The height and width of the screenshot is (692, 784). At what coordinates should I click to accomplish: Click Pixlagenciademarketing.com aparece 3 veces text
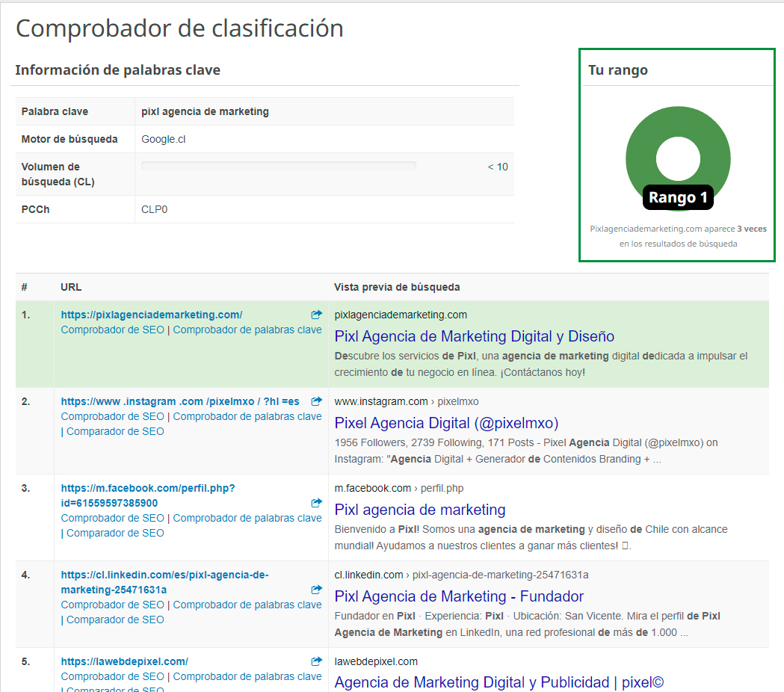pyautogui.click(x=678, y=229)
